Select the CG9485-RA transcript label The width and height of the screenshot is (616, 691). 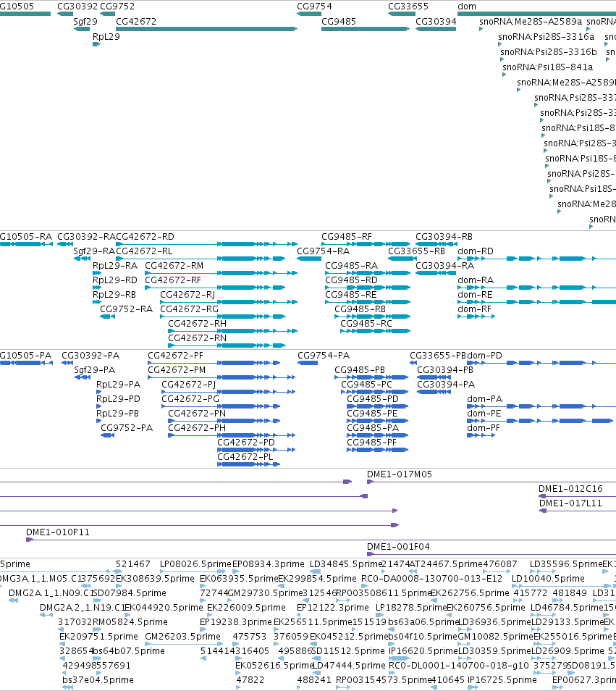[x=351, y=266]
